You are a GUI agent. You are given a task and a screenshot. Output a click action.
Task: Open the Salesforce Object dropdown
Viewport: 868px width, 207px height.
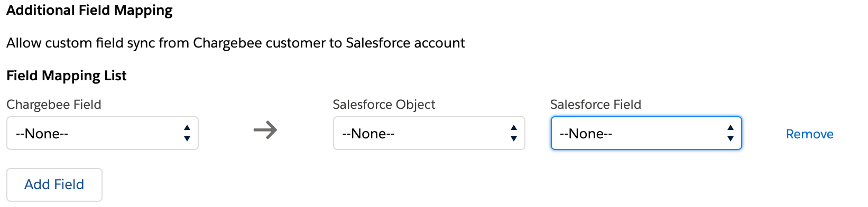(429, 133)
